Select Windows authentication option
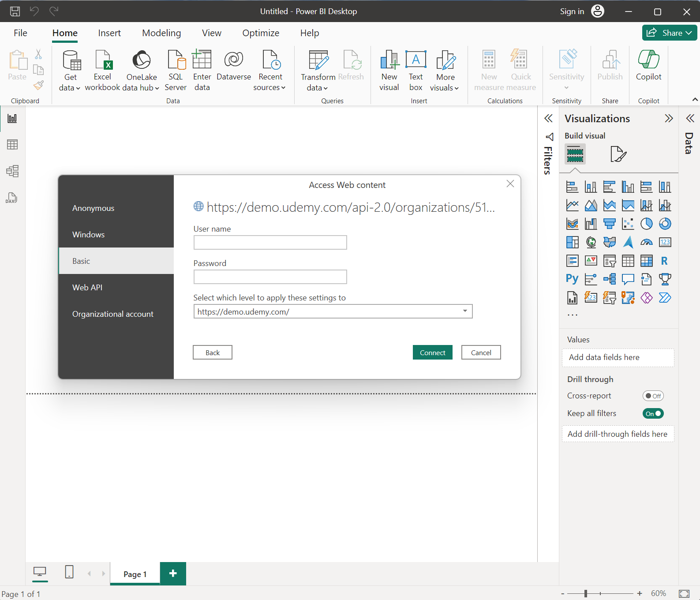The height and width of the screenshot is (600, 700). pos(116,234)
